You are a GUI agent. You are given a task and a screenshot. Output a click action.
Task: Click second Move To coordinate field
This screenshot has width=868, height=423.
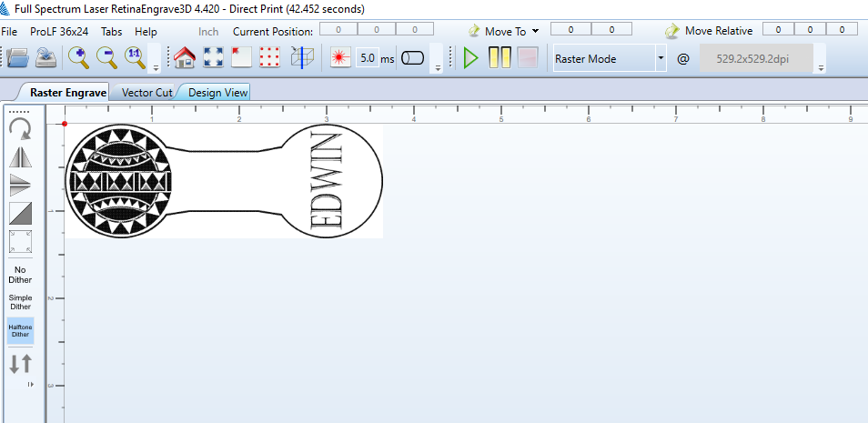click(611, 29)
